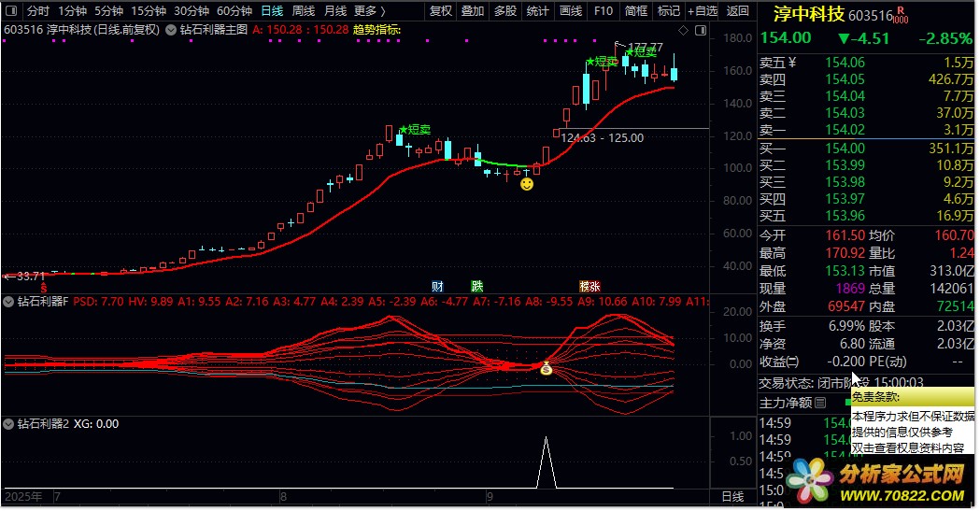Click the diamond icon at chart top right
This screenshot has width=980, height=511.
[x=683, y=30]
